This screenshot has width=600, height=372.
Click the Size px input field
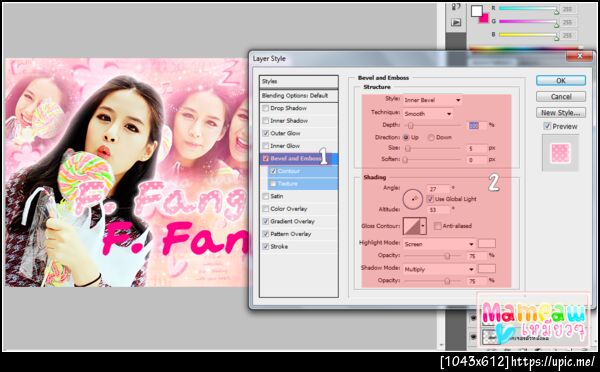point(477,148)
